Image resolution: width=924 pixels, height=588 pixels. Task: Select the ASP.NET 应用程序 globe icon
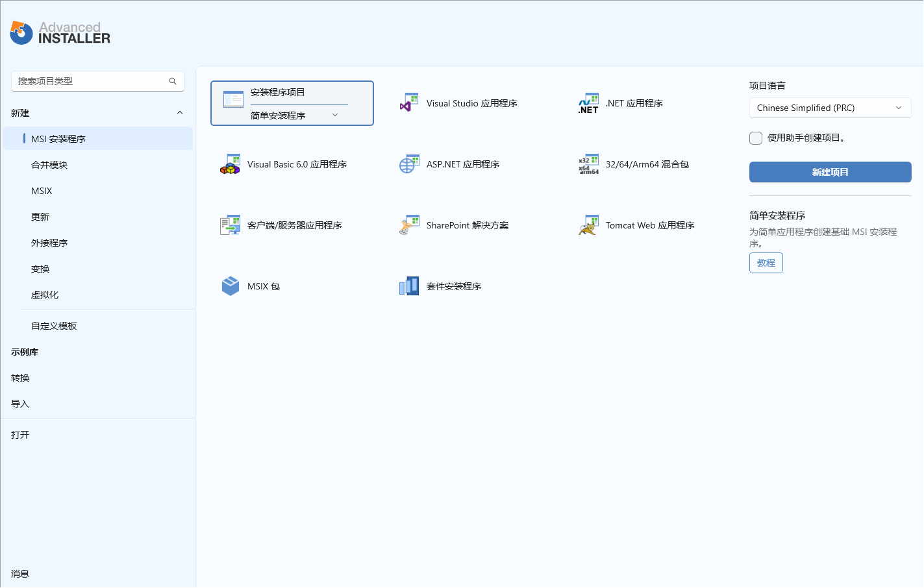[409, 164]
